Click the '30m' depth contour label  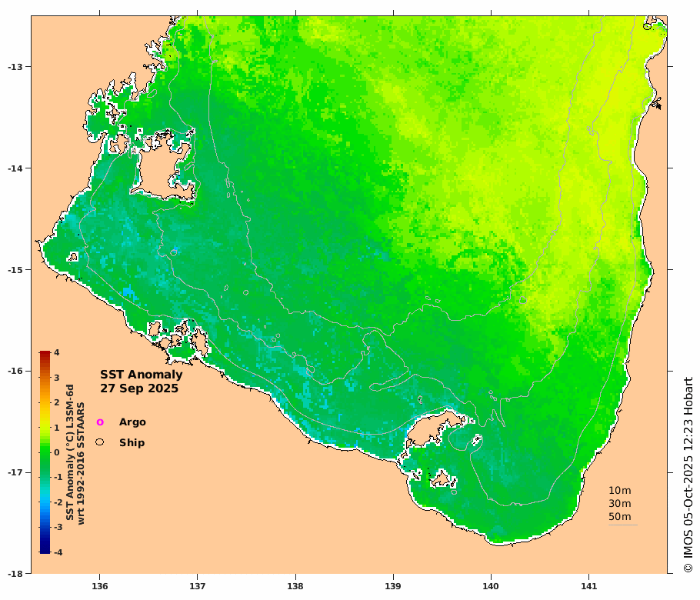(x=620, y=504)
